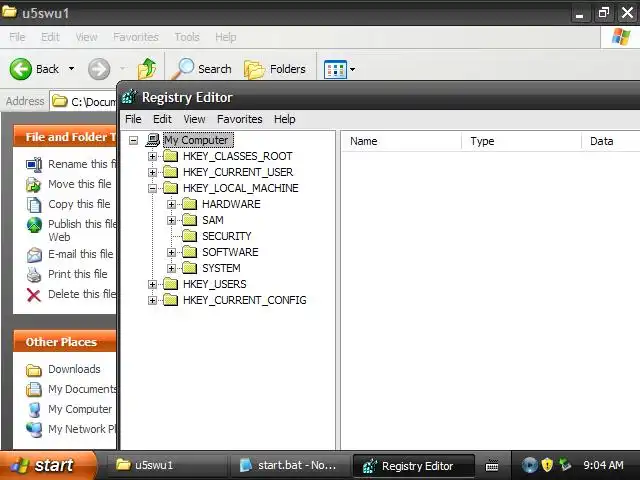Screen dimensions: 640x480
Task: Click the Type column header
Action: [521, 141]
